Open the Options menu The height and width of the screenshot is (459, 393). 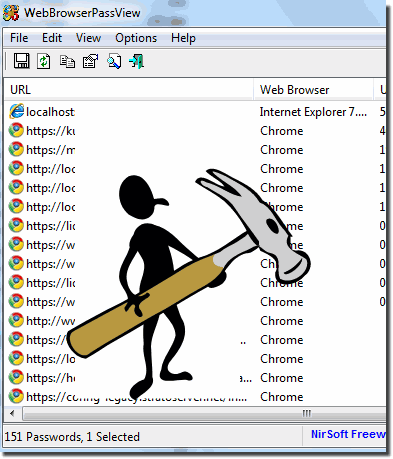tap(136, 38)
